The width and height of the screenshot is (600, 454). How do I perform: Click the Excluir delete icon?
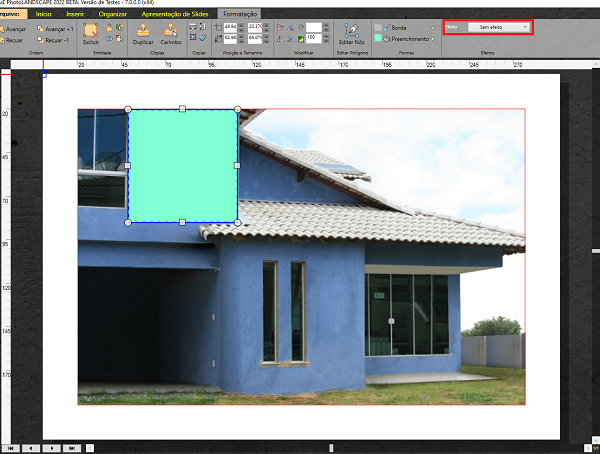click(x=91, y=34)
